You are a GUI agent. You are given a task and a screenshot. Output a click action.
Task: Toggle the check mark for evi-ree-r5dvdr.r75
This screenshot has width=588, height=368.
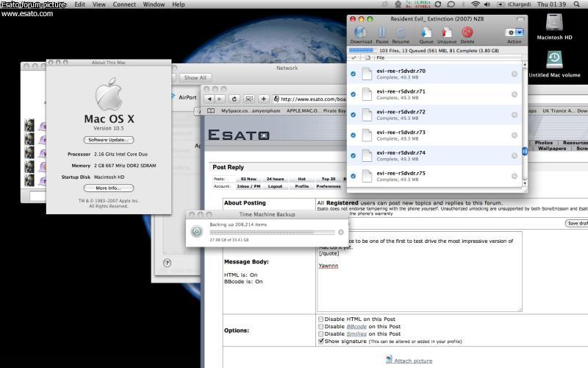click(x=353, y=176)
